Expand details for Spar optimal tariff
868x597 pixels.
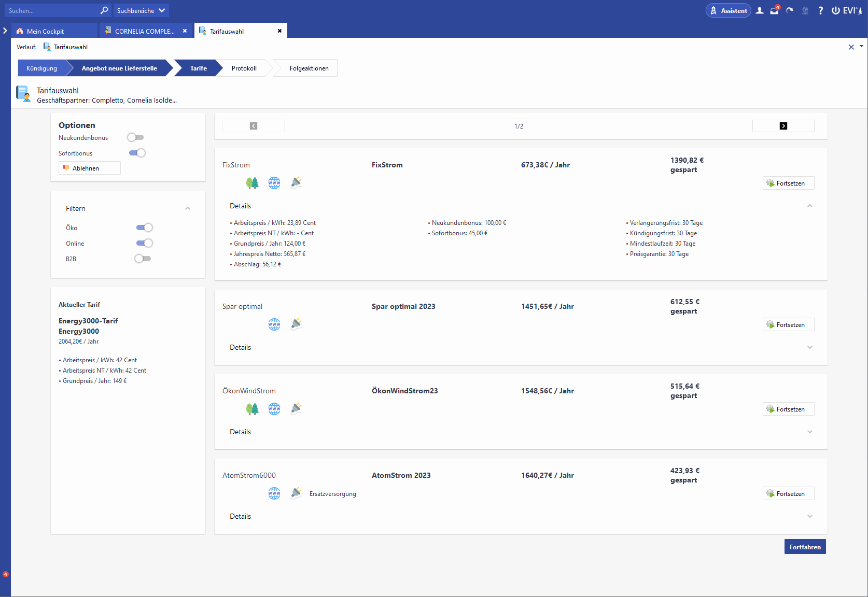[809, 347]
